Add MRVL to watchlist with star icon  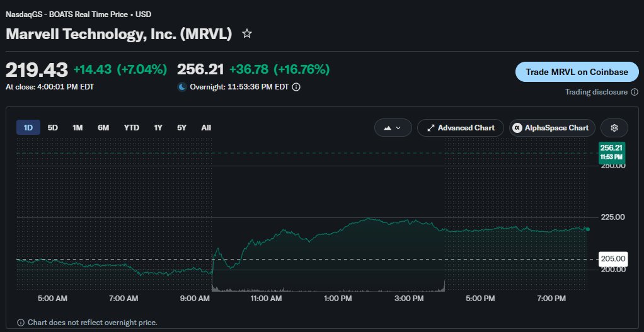coord(247,33)
